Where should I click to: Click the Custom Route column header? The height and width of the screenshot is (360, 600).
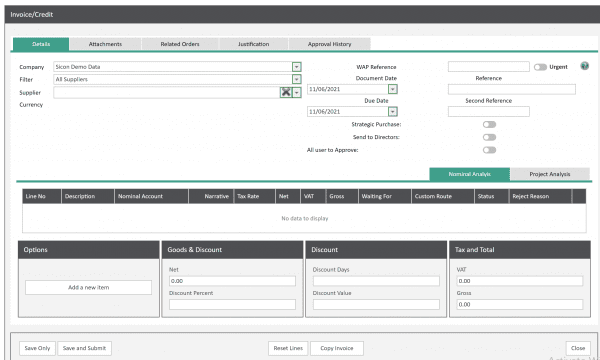443,196
